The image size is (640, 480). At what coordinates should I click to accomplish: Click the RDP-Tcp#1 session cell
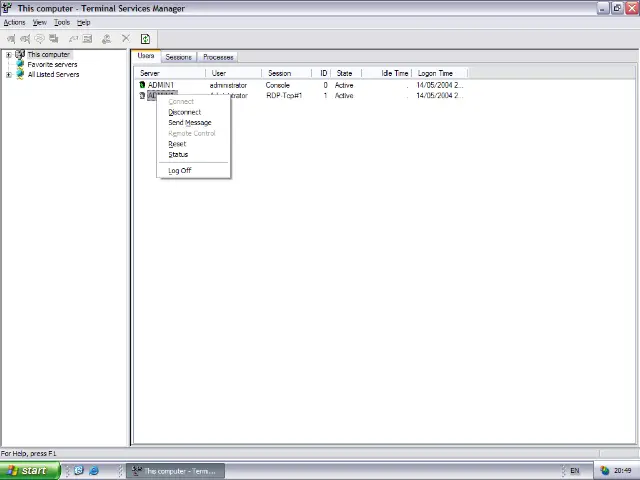(284, 96)
